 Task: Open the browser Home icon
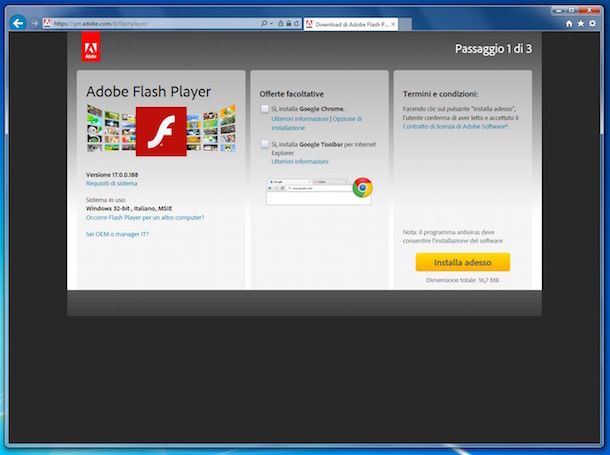tap(569, 24)
